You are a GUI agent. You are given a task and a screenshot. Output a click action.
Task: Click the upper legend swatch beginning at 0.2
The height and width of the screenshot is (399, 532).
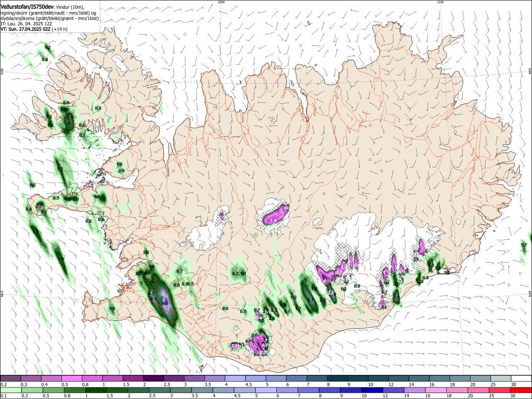coord(11,378)
